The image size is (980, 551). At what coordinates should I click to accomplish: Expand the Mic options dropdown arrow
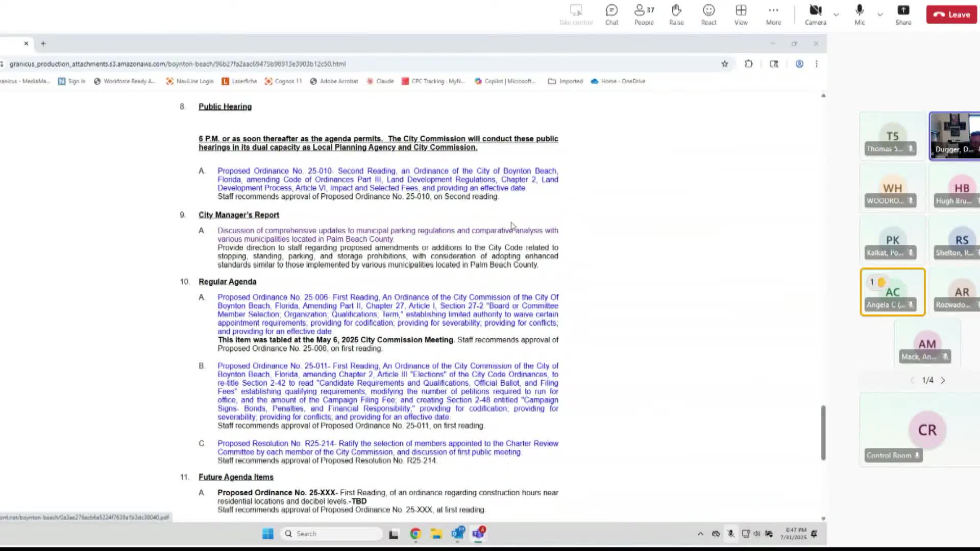pos(880,15)
